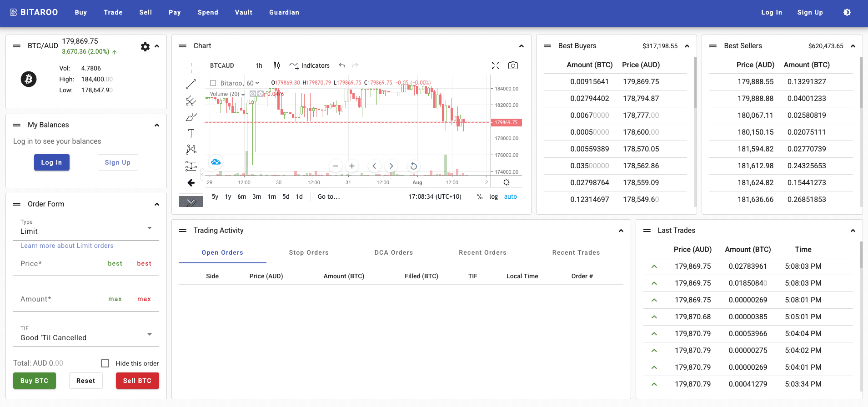Toggle the dark mode theme icon
Screen dimensions: 868x407
(x=847, y=12)
